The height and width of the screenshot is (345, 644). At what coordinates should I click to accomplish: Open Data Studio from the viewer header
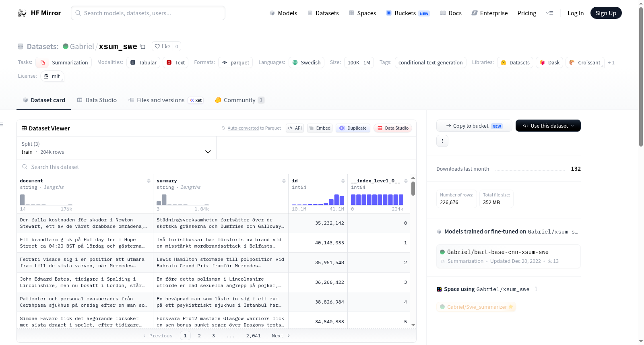[x=393, y=128]
